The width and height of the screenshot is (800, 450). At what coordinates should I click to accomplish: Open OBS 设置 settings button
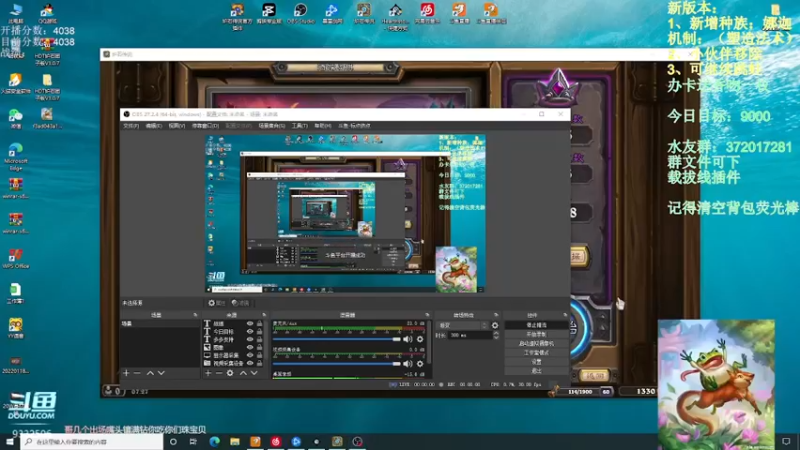pyautogui.click(x=536, y=362)
